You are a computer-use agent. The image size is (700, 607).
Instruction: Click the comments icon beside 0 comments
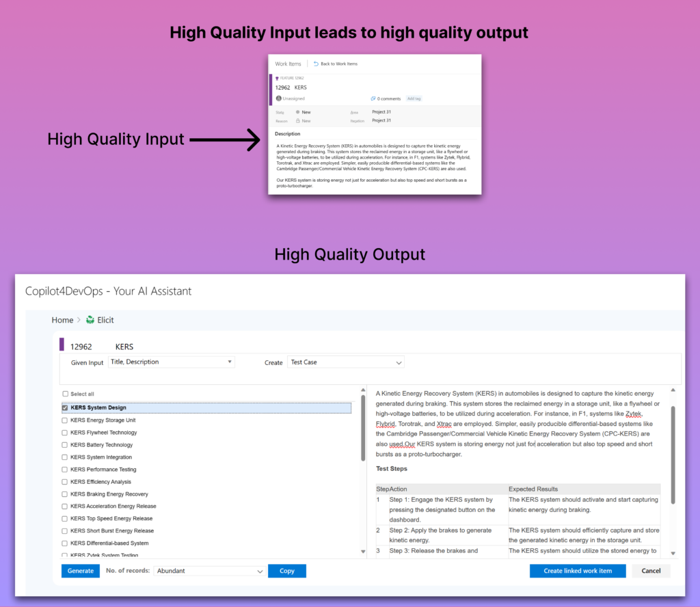[373, 98]
